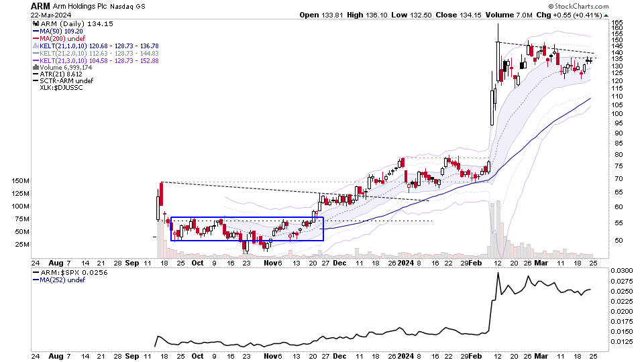644x362 pixels.
Task: Click the red MA(200) line swatch in legend
Action: coord(36,39)
